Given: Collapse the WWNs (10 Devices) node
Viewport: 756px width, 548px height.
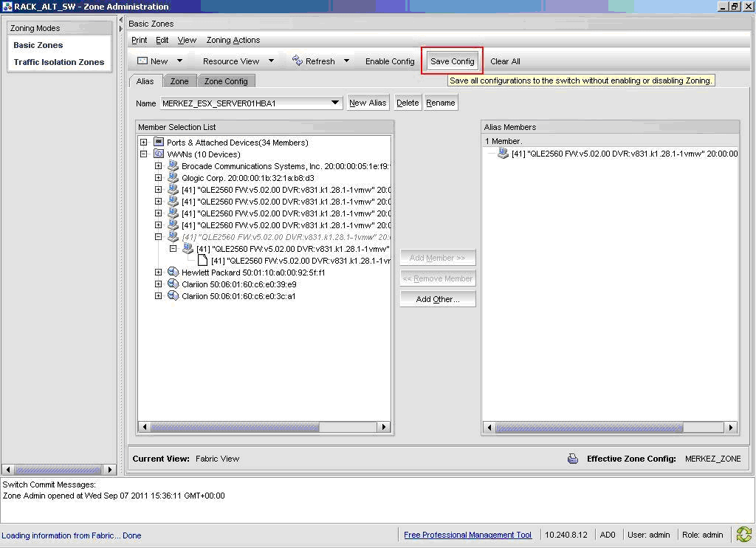Looking at the screenshot, I should pyautogui.click(x=144, y=154).
